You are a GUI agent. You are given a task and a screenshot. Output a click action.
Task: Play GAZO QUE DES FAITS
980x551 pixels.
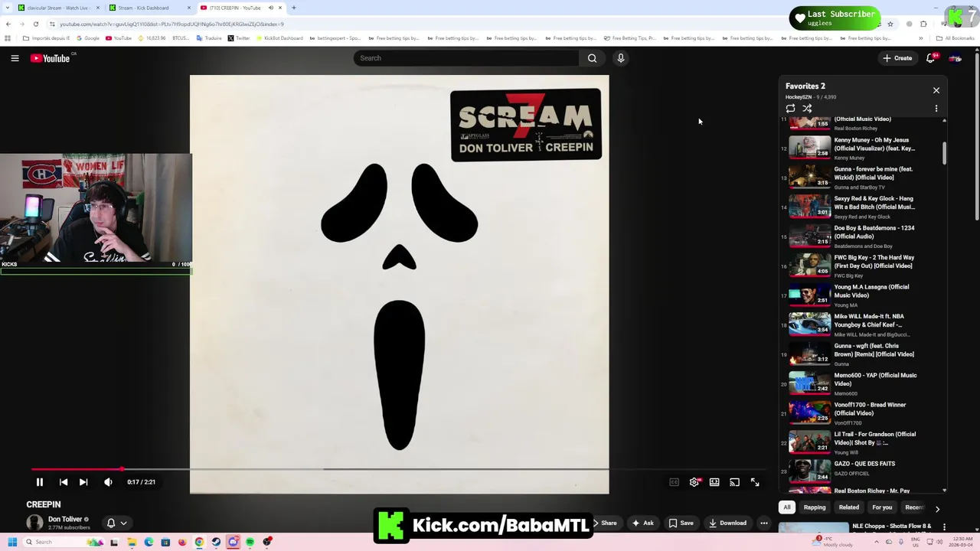[860, 471]
